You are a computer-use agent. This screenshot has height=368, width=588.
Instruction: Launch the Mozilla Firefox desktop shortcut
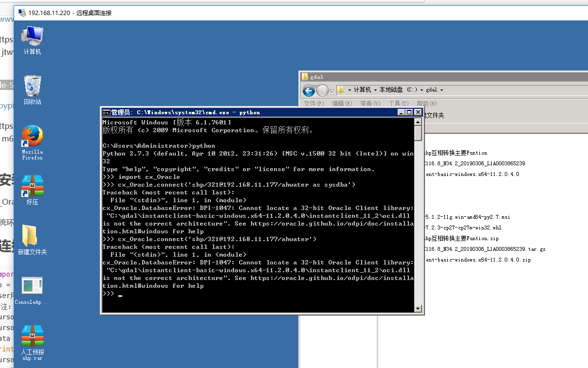pyautogui.click(x=33, y=142)
